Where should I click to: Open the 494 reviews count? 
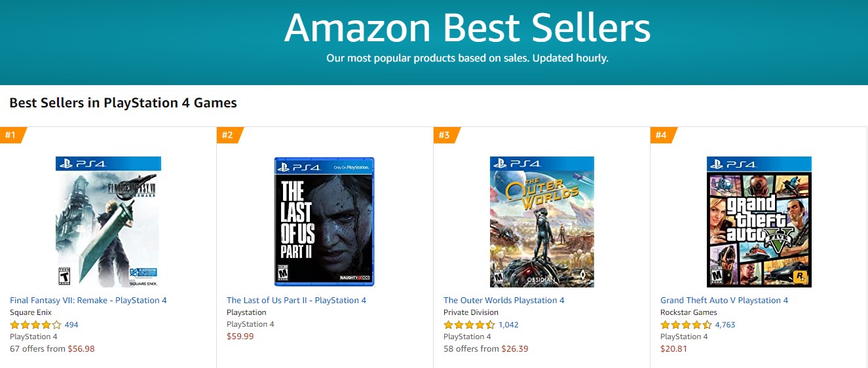coord(71,325)
